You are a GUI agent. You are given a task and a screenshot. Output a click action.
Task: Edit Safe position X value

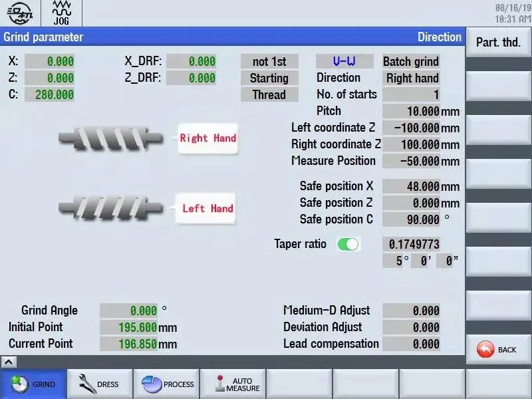pyautogui.click(x=411, y=186)
